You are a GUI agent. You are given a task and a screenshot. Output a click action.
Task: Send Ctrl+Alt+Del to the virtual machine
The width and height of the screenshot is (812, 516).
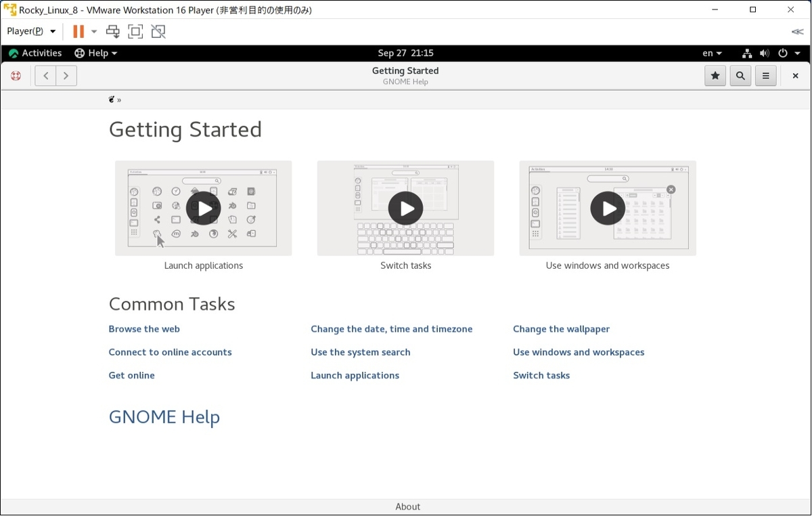[112, 31]
